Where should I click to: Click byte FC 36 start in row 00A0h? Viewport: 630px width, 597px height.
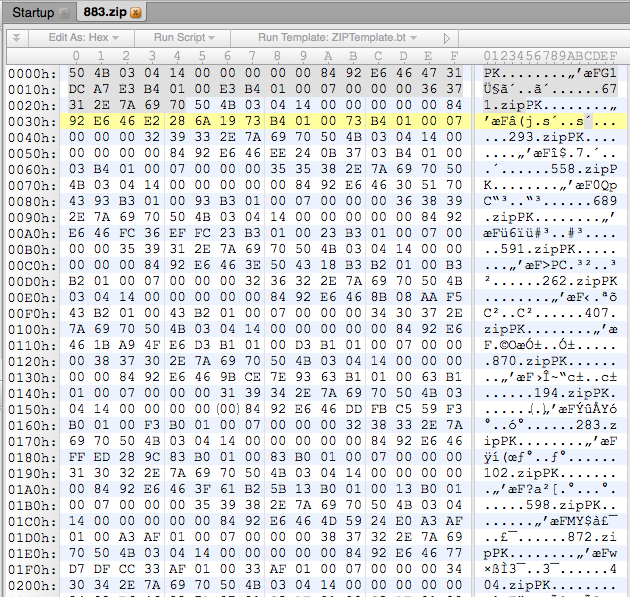(x=127, y=233)
